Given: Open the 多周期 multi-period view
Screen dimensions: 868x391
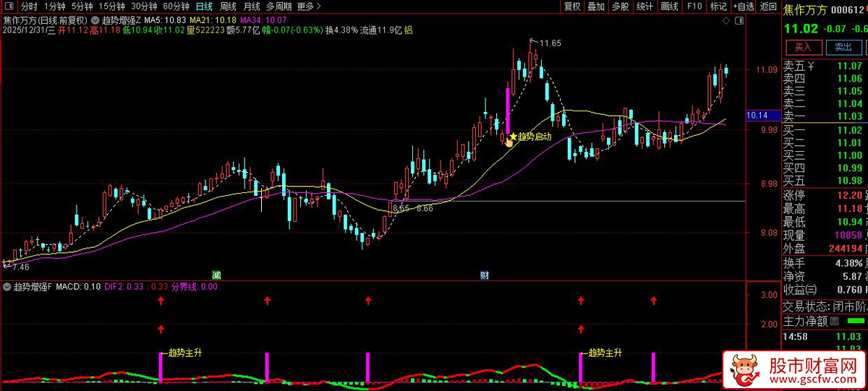Looking at the screenshot, I should click(x=278, y=7).
